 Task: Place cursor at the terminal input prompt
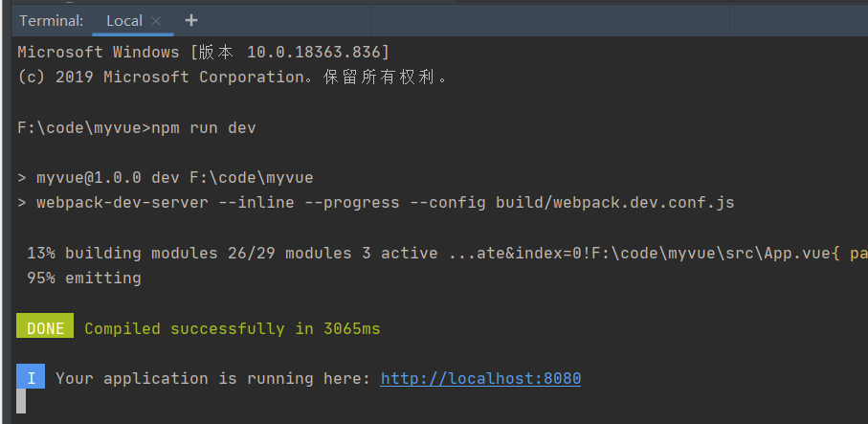pos(22,401)
